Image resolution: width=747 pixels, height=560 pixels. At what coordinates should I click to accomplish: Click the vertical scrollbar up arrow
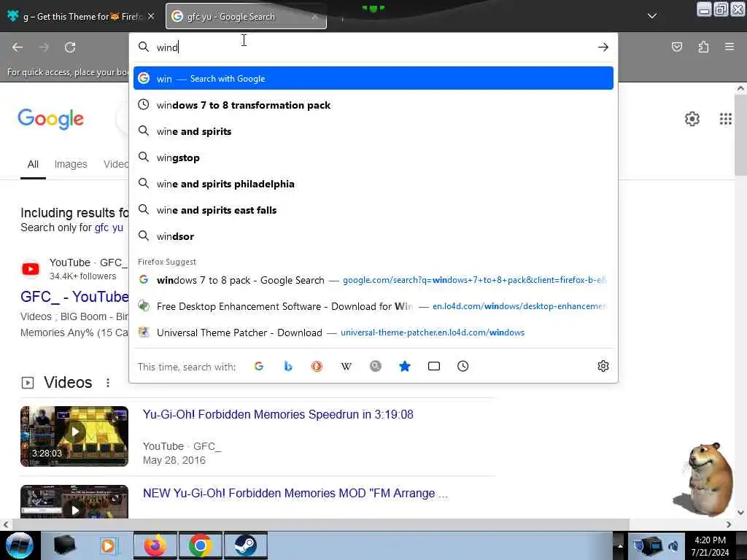tap(740, 88)
